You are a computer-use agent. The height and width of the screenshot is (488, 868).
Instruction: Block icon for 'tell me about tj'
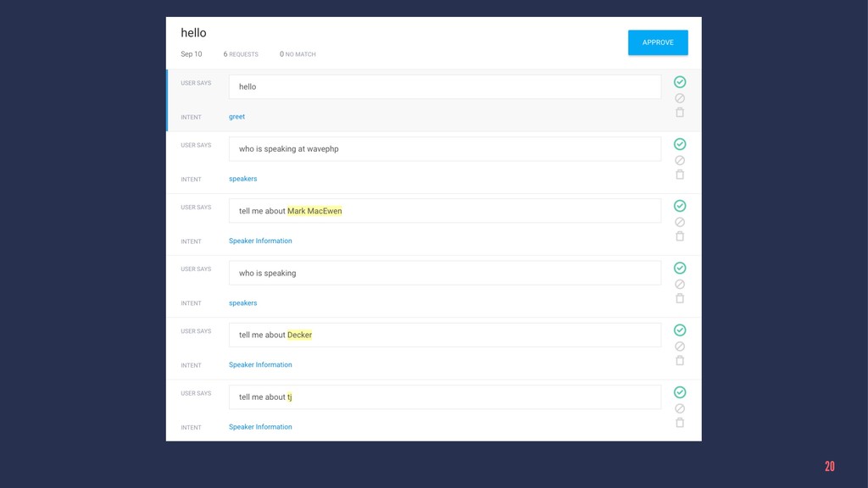(680, 409)
